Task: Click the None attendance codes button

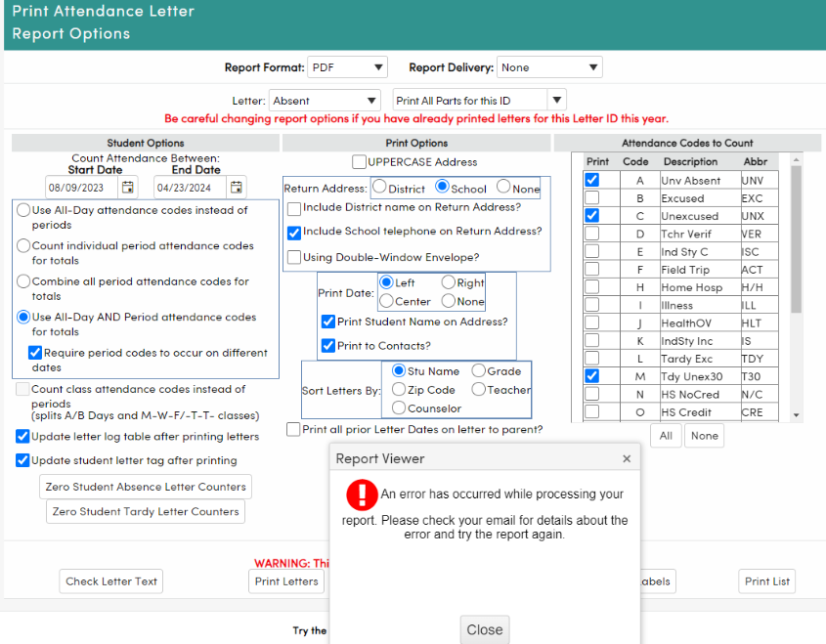Action: 705,436
